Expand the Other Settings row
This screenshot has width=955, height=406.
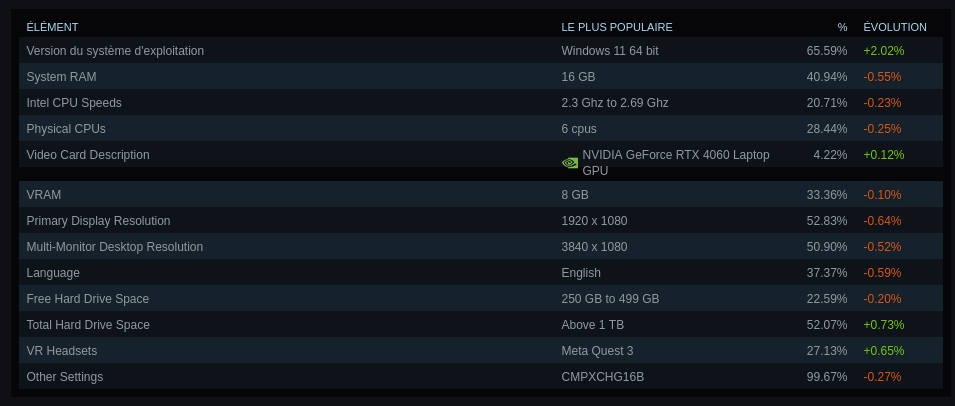65,377
